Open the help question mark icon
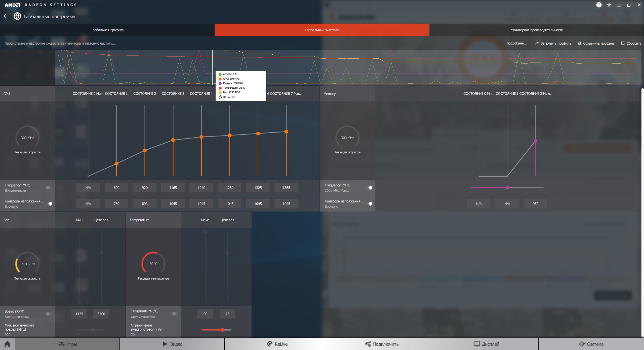 coord(599,5)
